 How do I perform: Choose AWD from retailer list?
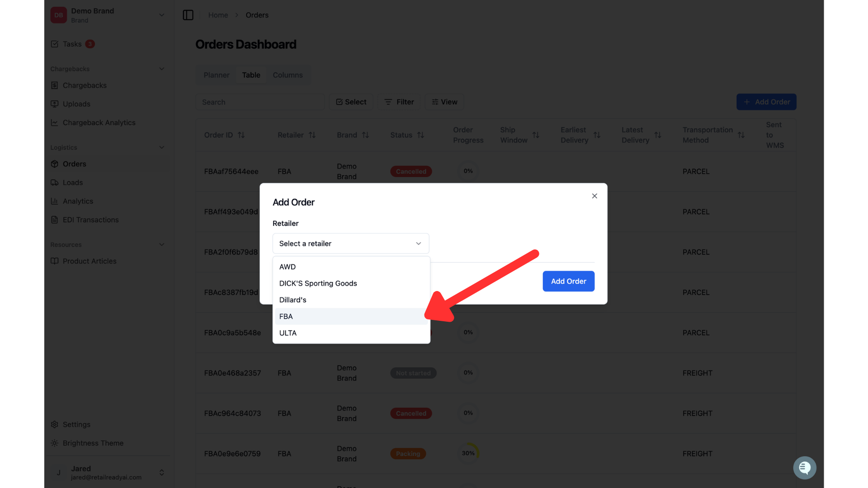351,267
